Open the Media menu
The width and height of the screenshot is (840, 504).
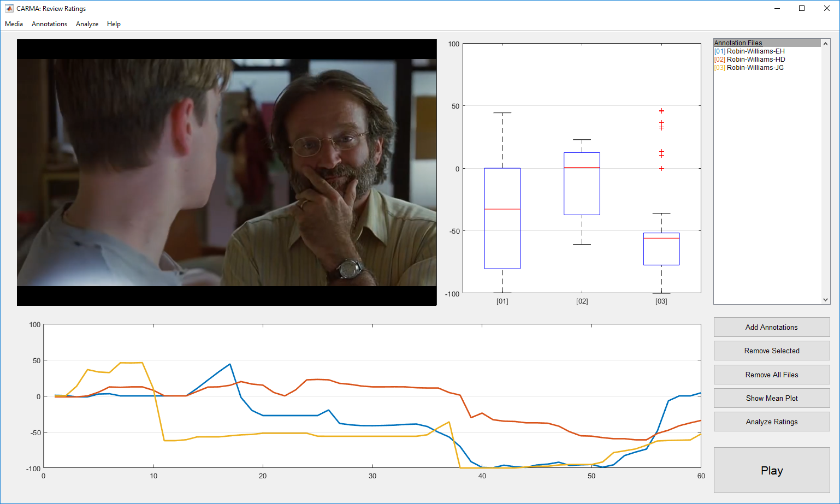click(14, 24)
